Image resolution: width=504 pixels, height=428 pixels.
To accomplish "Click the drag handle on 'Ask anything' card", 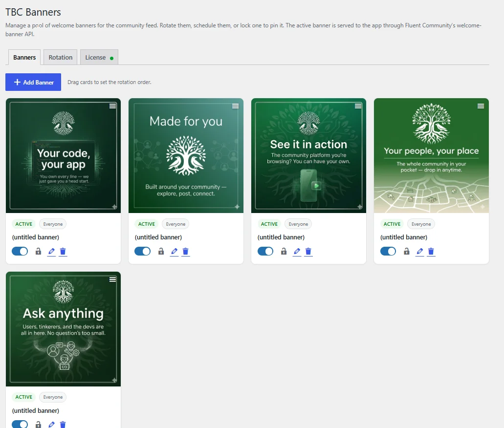I will (112, 279).
